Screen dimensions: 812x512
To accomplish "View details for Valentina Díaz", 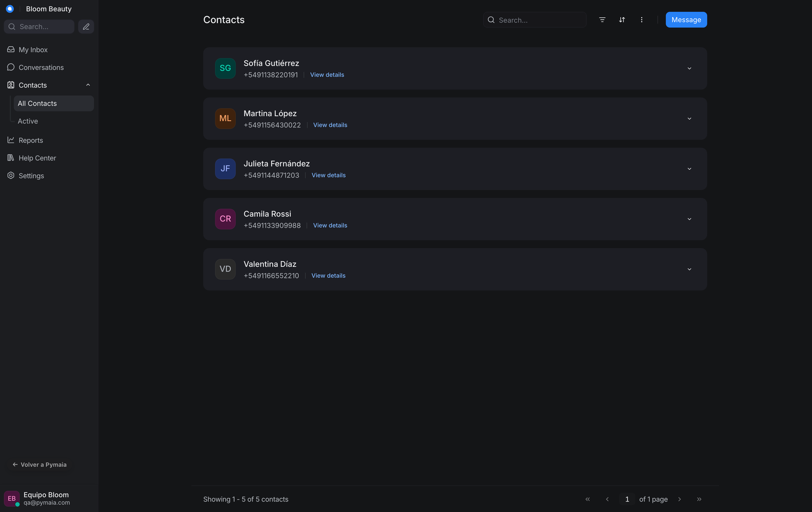I will (328, 276).
